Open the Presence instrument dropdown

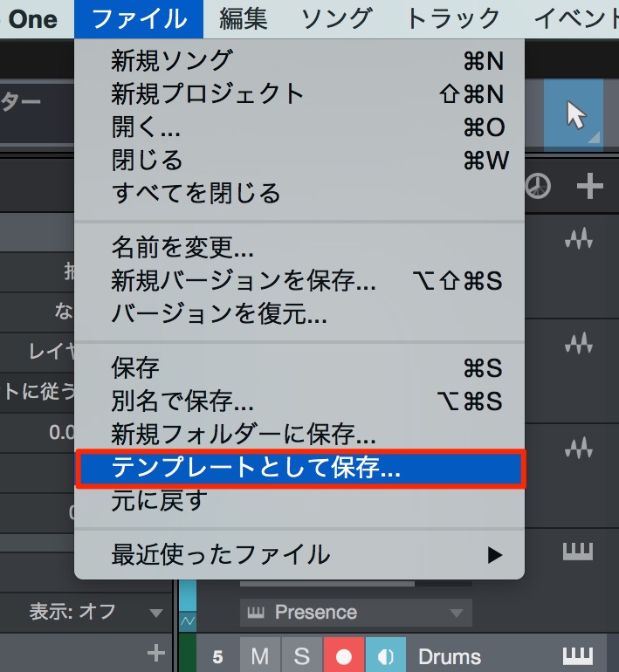coord(356,612)
